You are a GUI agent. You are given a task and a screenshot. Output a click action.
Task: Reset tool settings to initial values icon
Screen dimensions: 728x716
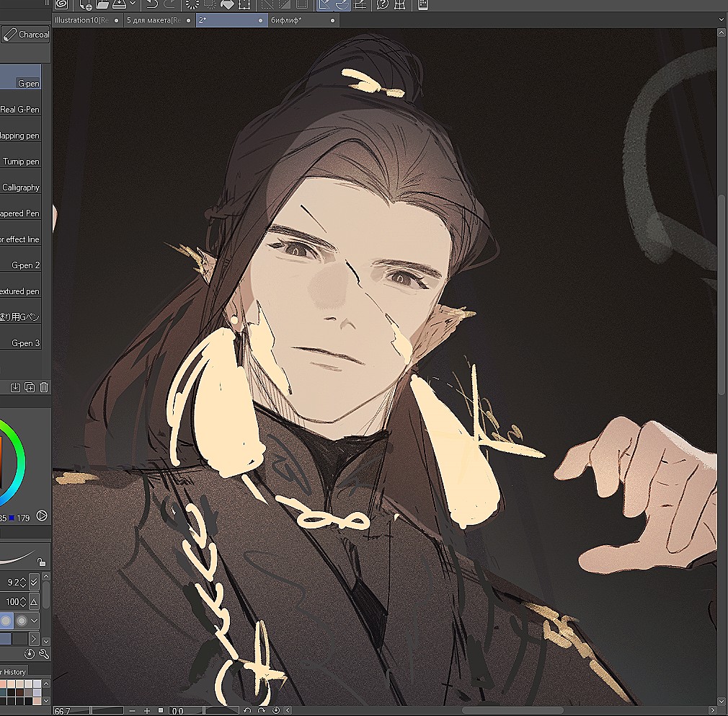point(30,654)
